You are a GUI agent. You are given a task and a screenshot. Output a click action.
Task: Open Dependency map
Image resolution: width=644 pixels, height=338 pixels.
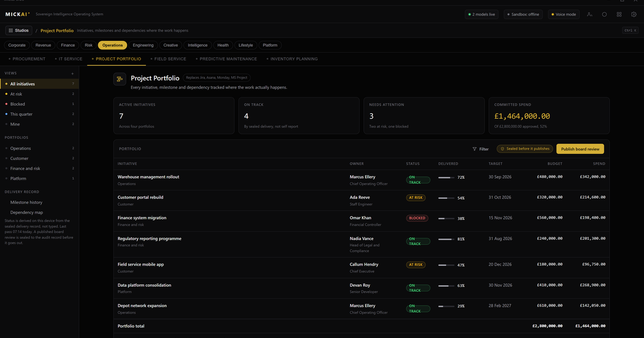pos(26,212)
